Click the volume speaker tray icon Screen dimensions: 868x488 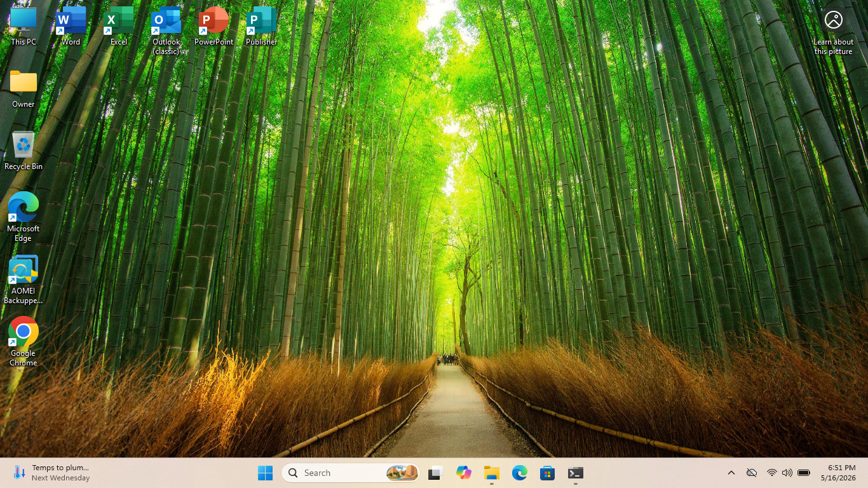(x=787, y=473)
